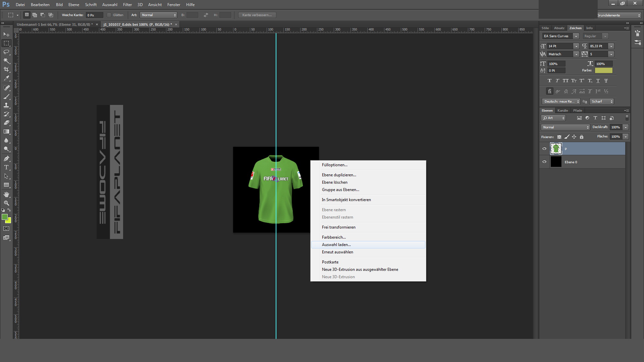
Task: Select the Pen tool
Action: pos(6,159)
